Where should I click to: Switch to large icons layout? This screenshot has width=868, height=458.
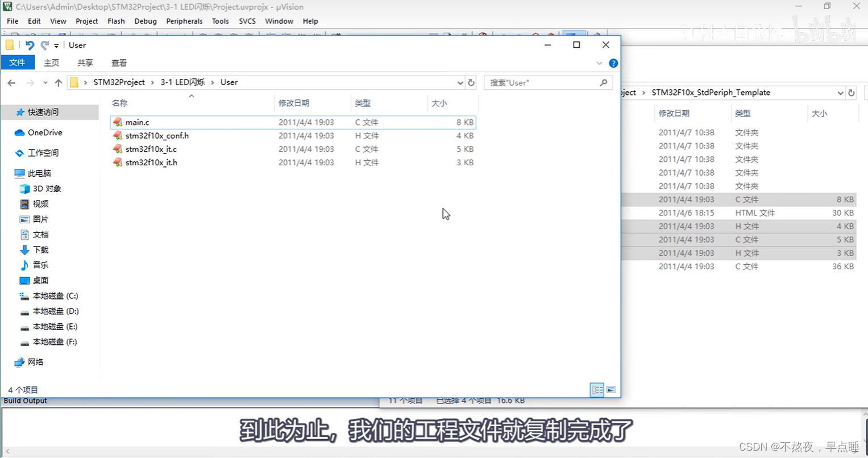pyautogui.click(x=610, y=390)
